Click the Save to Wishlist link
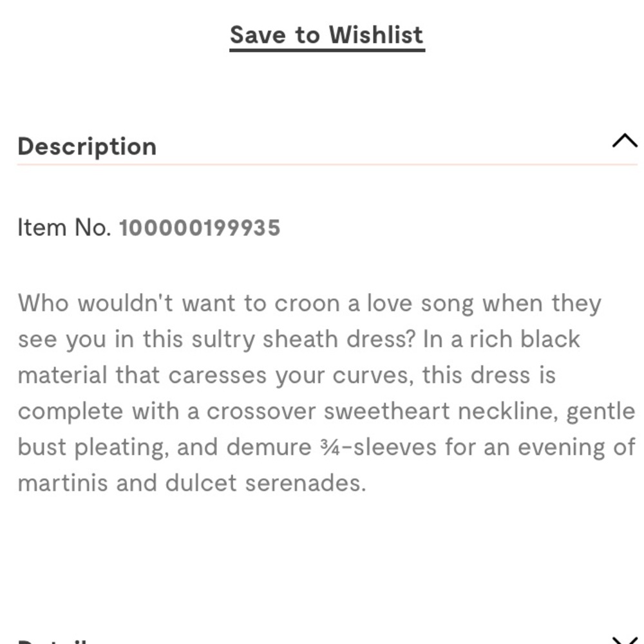 [x=327, y=35]
